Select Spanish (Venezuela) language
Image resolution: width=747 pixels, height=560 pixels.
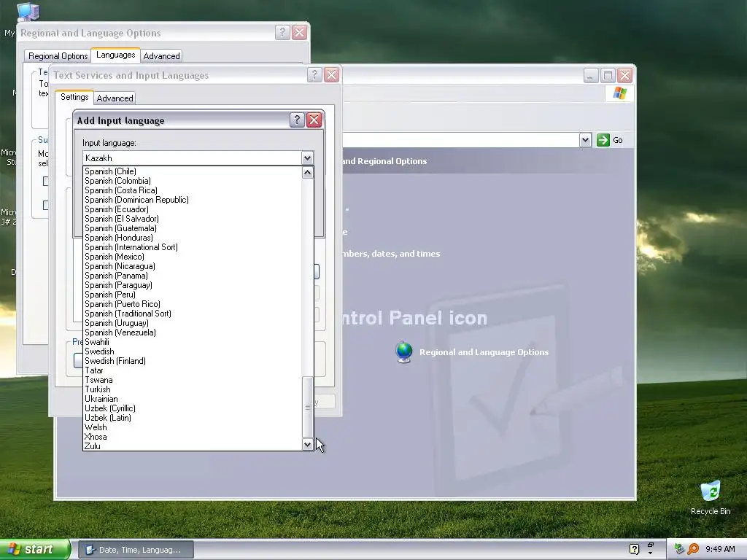[x=120, y=332]
